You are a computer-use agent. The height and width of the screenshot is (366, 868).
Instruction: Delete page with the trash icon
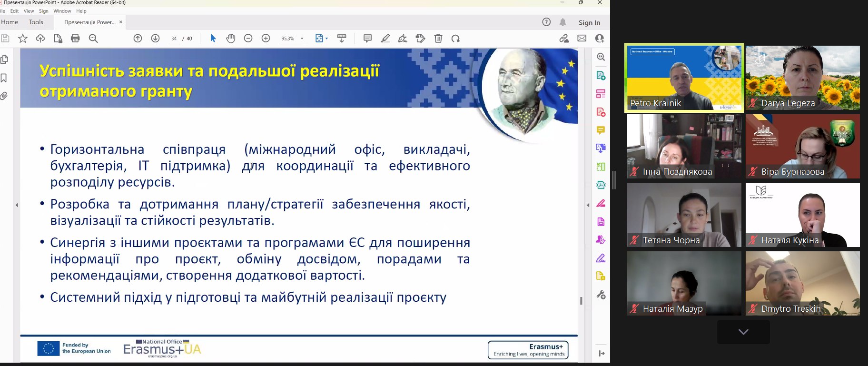click(x=438, y=39)
